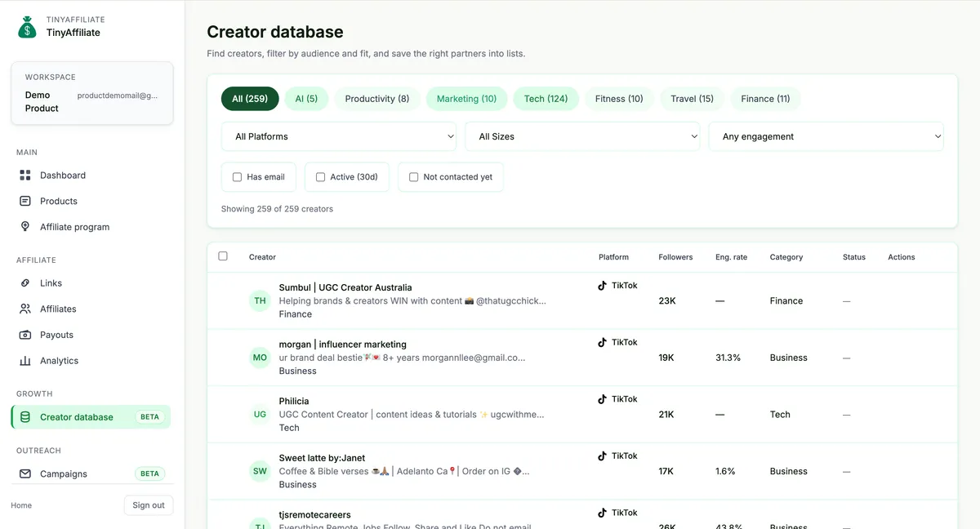Select the Productivity (8) category pill
Screen dimensions: 980x529
pyautogui.click(x=377, y=99)
